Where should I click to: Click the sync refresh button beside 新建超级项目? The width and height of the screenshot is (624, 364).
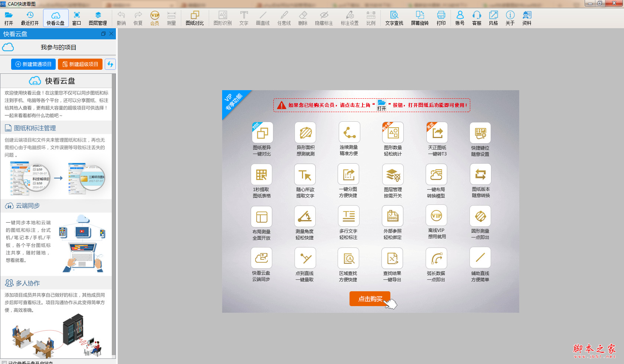tap(110, 64)
